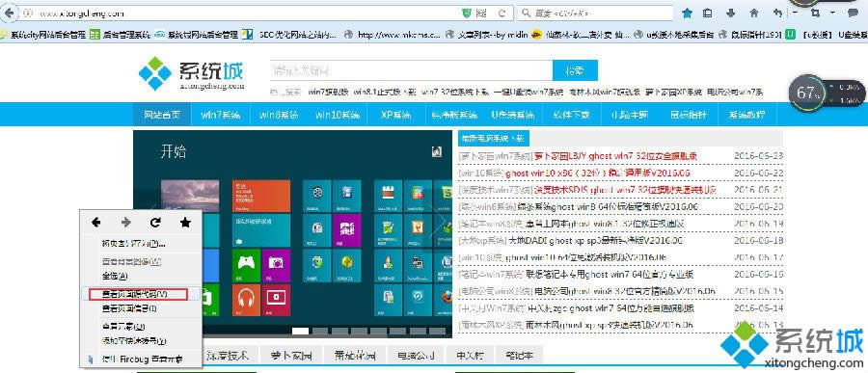Click the site search input field
Screen dimensions: 868x373
pyautogui.click(x=411, y=70)
